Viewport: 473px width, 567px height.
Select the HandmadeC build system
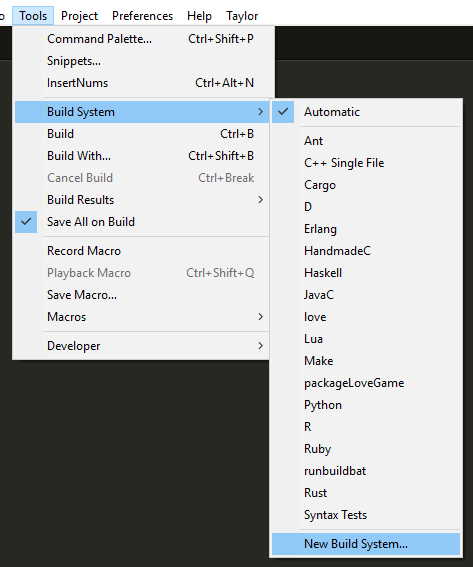(366, 251)
